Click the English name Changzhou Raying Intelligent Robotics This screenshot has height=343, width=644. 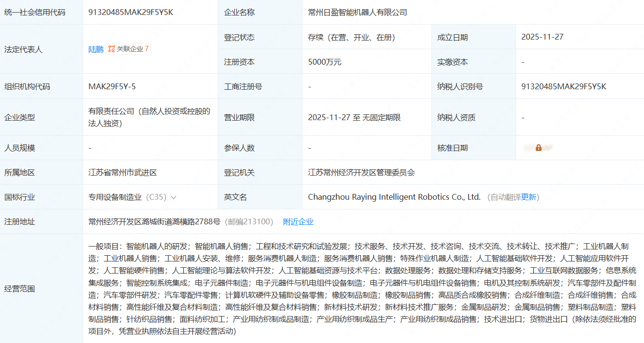pyautogui.click(x=394, y=197)
